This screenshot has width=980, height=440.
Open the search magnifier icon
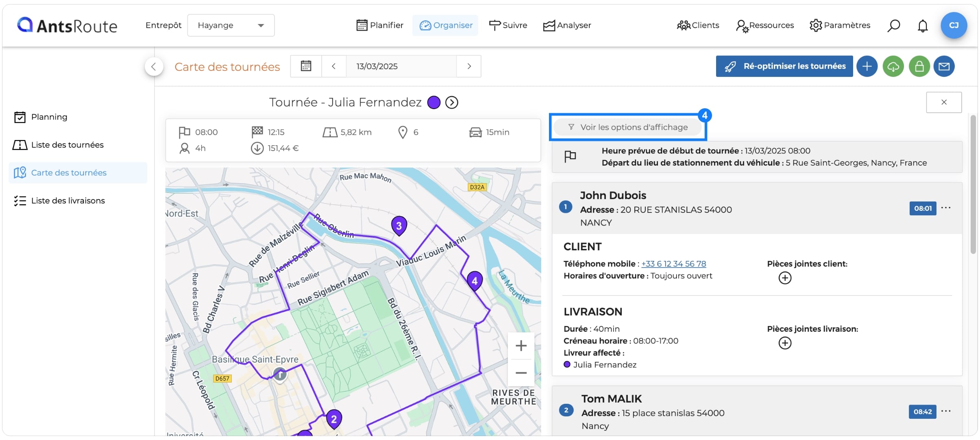click(x=893, y=26)
